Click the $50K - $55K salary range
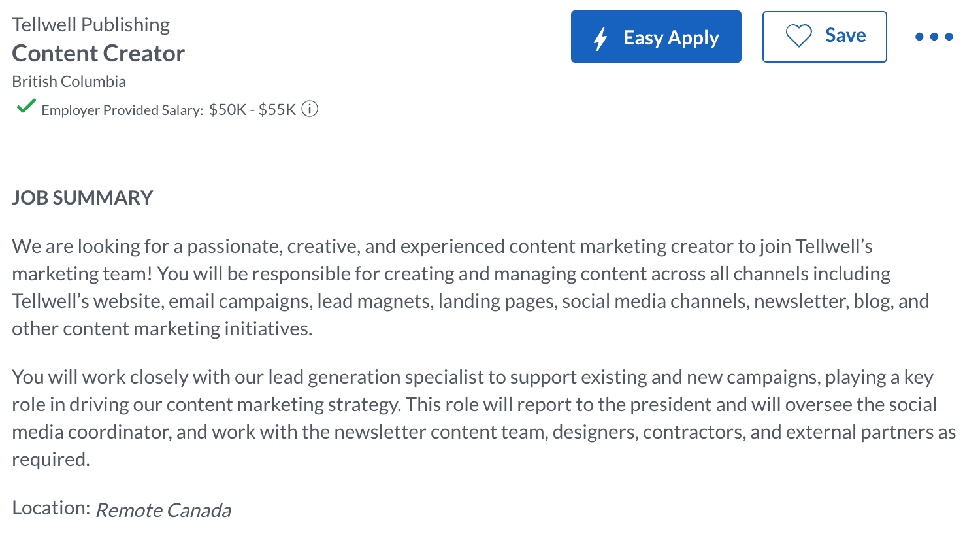This screenshot has width=980, height=536. (x=252, y=109)
